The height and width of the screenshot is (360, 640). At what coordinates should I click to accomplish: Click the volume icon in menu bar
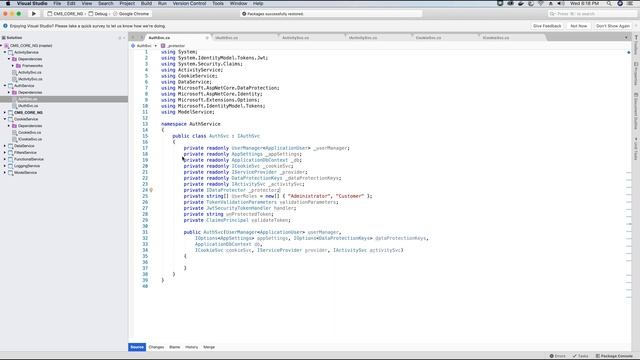[561, 3]
